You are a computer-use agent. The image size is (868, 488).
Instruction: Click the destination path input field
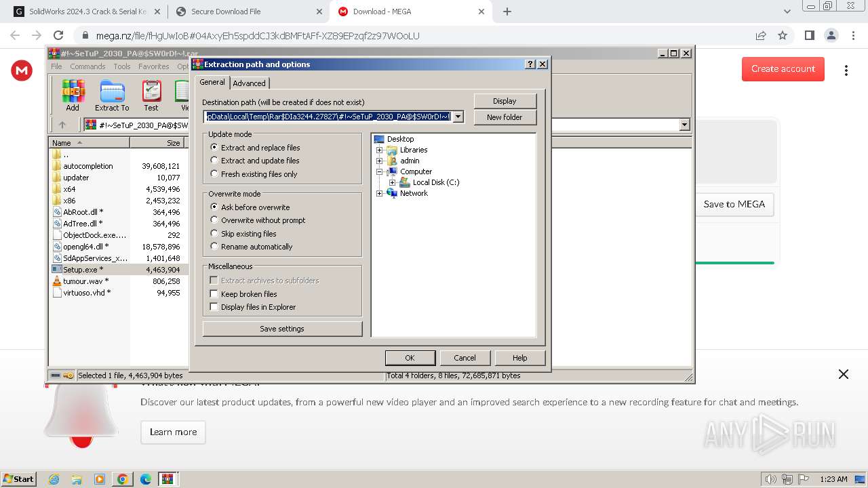click(x=328, y=117)
